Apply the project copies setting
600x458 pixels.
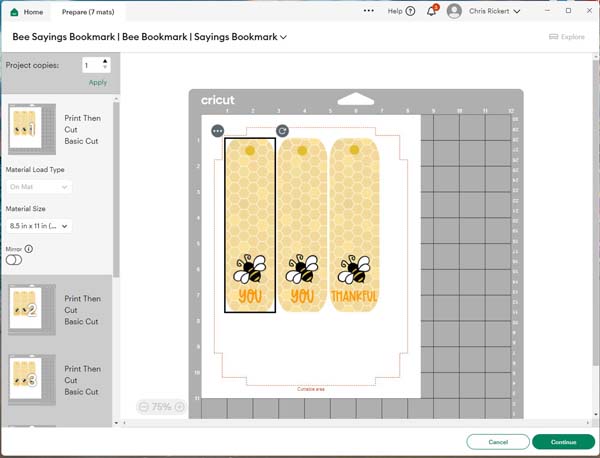pos(98,83)
